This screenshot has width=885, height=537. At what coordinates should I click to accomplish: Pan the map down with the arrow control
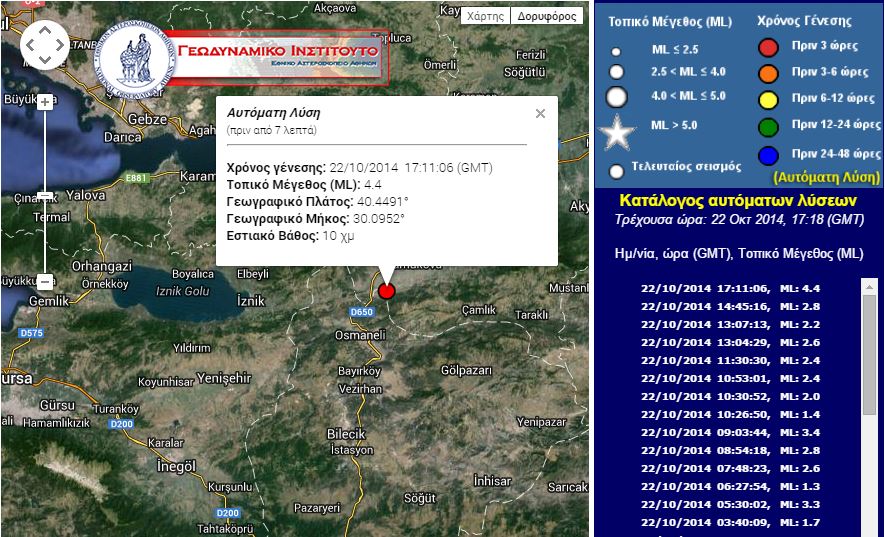44,59
